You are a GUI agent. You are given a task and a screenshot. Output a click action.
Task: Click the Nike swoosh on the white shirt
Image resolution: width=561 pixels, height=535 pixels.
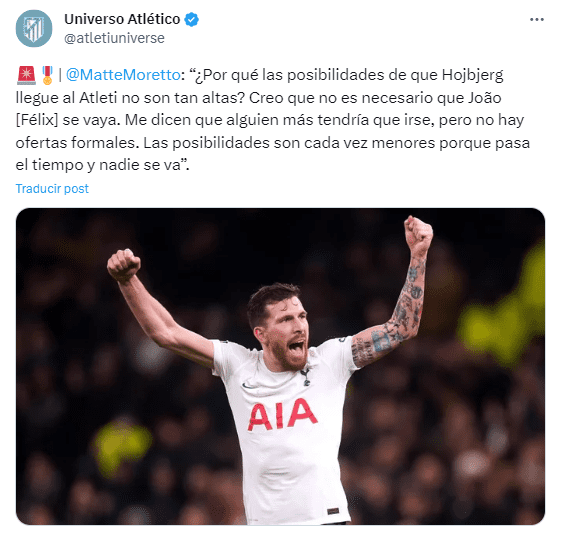(x=248, y=386)
